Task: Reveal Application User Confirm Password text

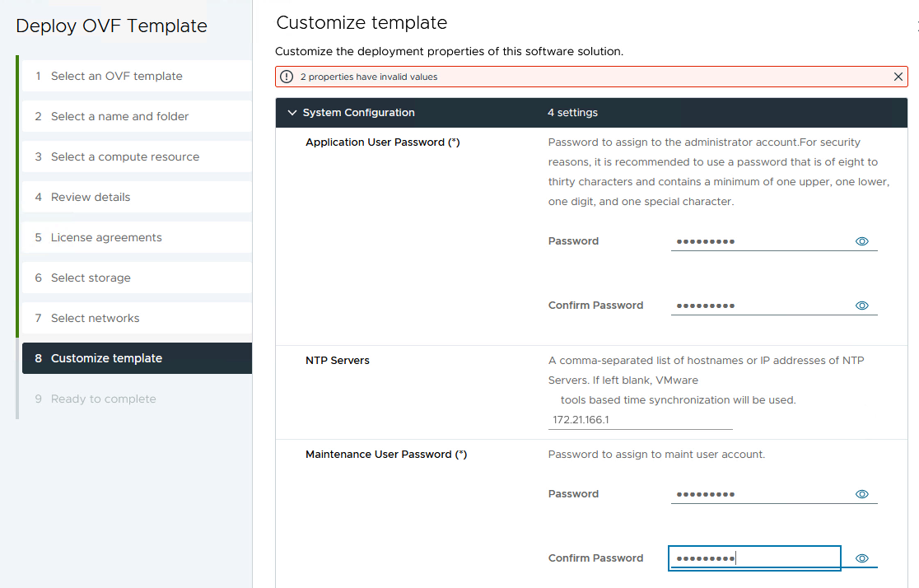Action: [862, 306]
